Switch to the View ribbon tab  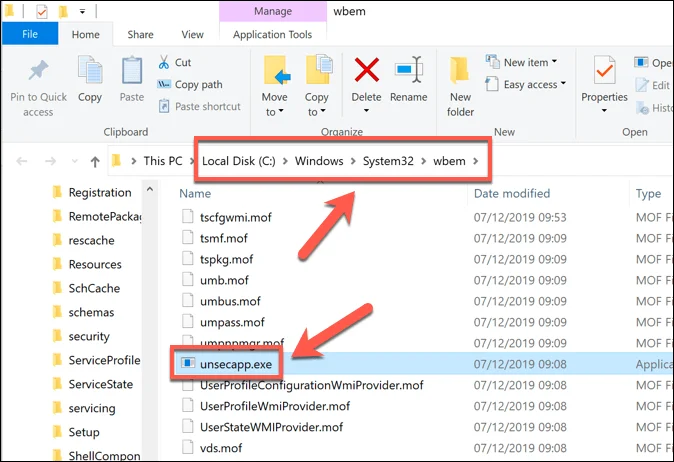click(192, 34)
